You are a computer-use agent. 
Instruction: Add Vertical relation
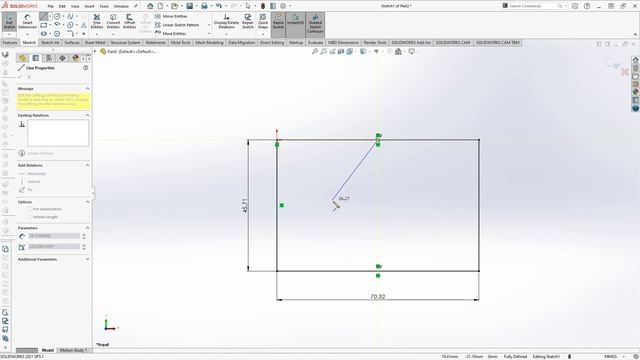click(30, 182)
